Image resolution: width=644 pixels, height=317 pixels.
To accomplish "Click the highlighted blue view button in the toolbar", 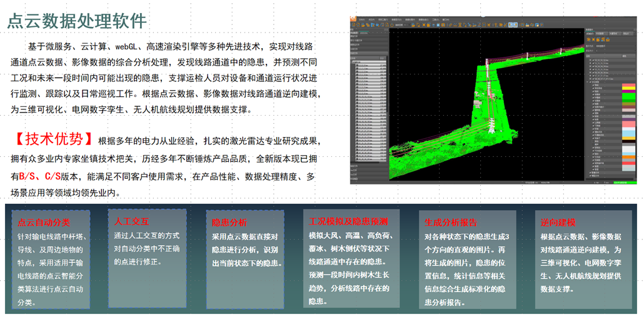I will click(510, 25).
